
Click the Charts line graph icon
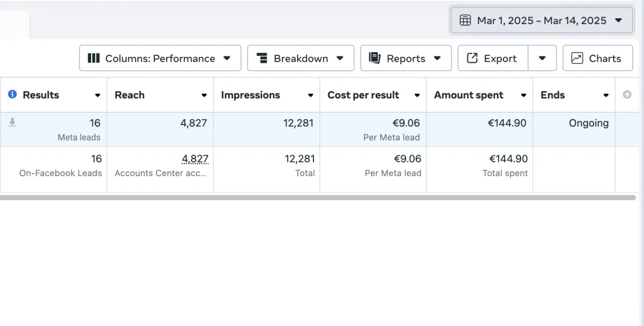pyautogui.click(x=577, y=58)
